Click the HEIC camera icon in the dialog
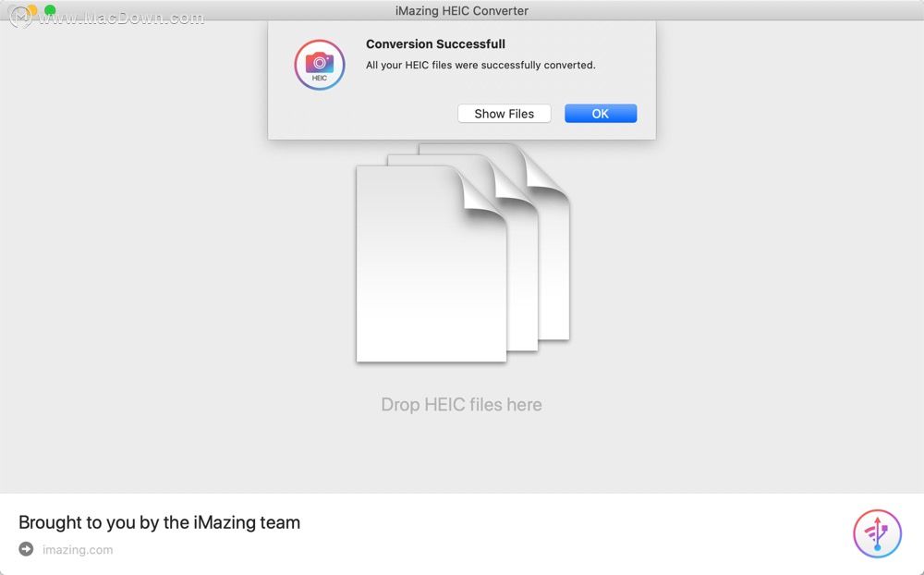Viewport: 924px width, 575px height. click(320, 65)
